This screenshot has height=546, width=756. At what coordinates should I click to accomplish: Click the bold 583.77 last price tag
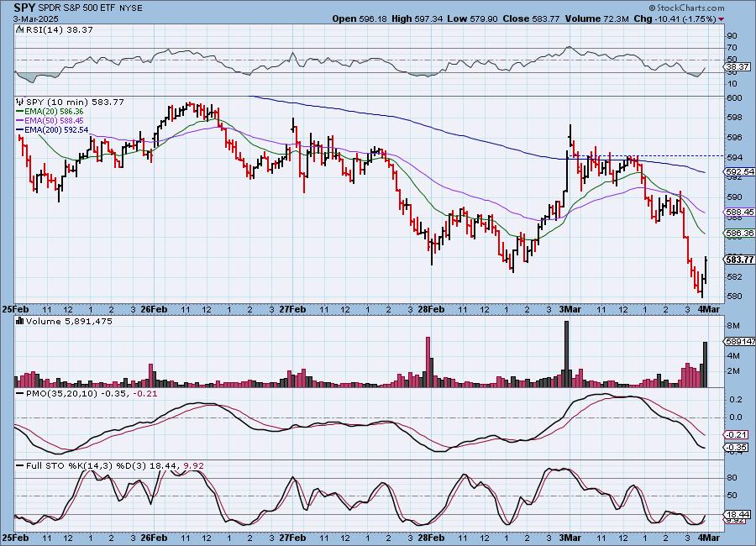[x=739, y=260]
